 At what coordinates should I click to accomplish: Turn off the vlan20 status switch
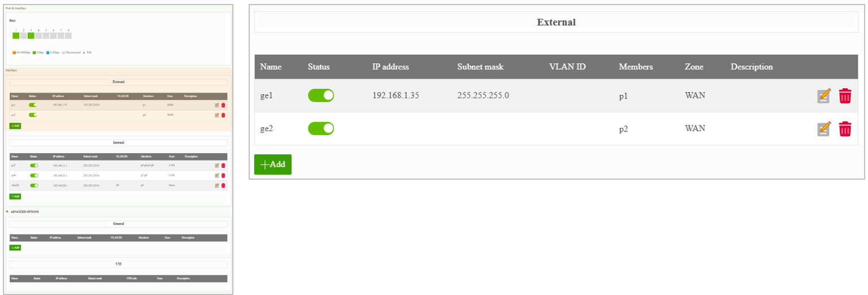point(34,185)
